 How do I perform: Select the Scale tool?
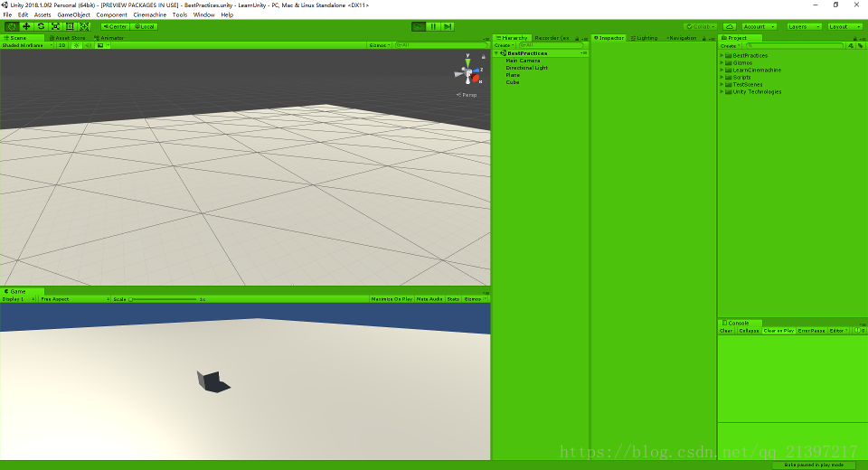[55, 26]
